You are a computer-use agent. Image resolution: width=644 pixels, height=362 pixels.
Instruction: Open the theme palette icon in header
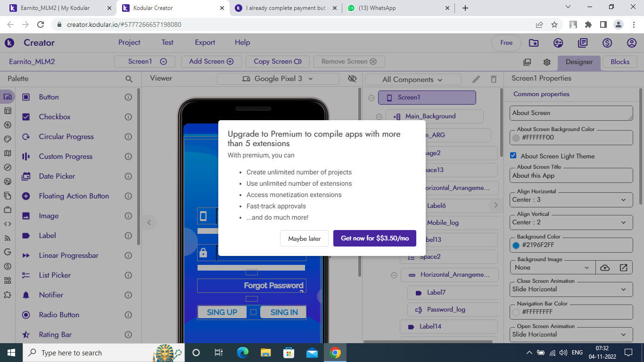pyautogui.click(x=558, y=43)
